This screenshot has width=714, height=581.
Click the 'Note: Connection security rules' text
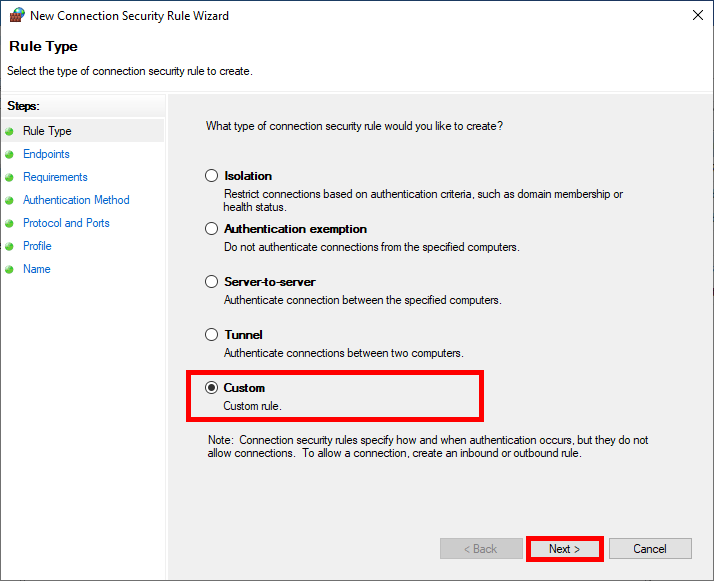(428, 446)
